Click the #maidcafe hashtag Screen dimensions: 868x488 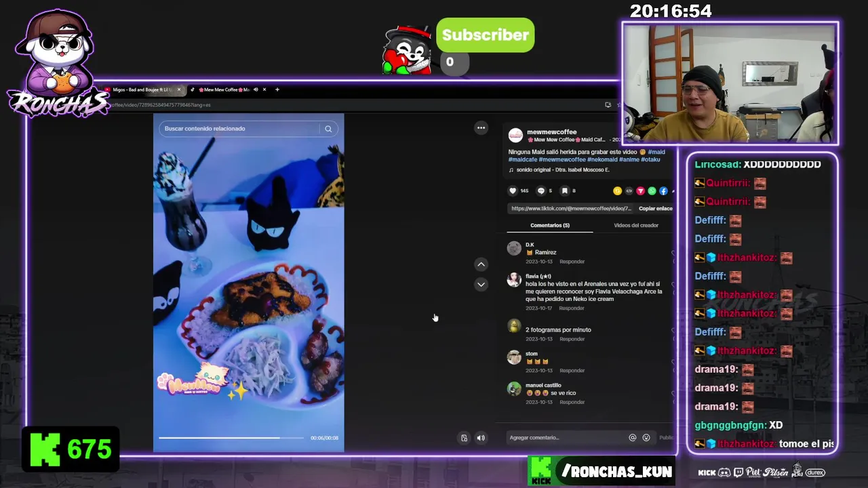[x=523, y=160]
